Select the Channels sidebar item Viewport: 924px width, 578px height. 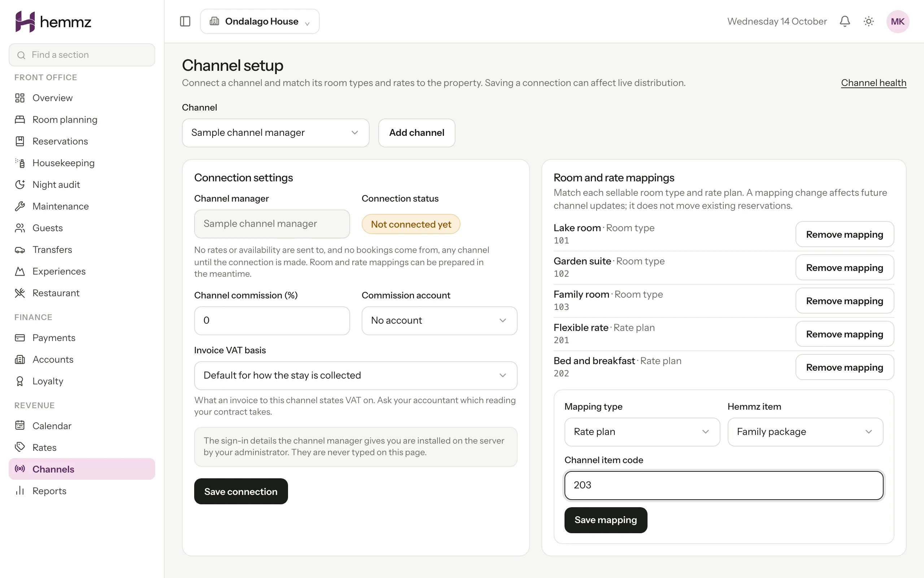coord(82,469)
